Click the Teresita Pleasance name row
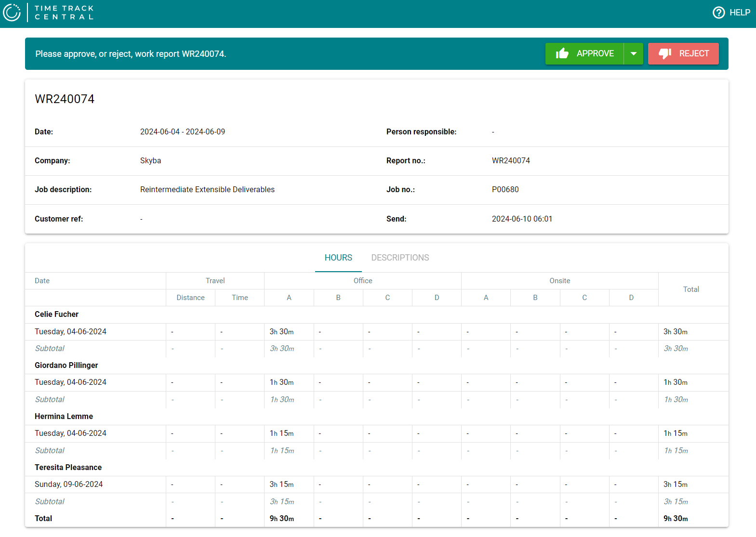Screen dimensions: 756x537 (377, 468)
